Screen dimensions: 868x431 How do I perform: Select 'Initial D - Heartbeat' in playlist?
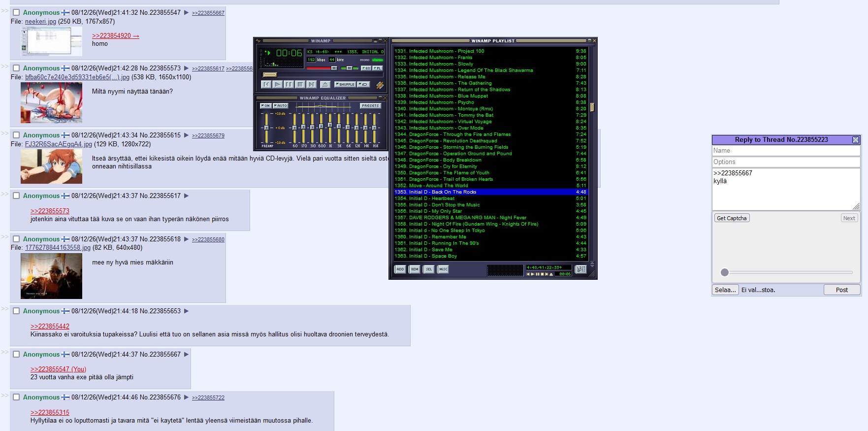tap(491, 199)
